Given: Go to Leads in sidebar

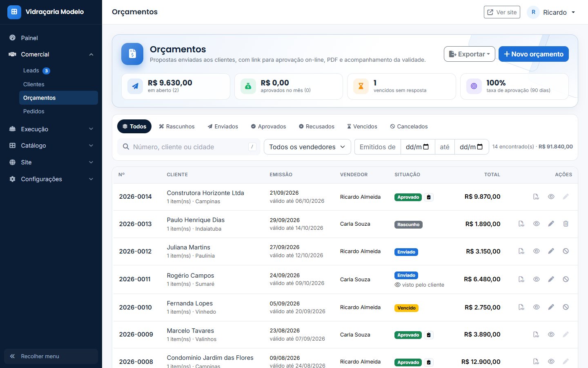Looking at the screenshot, I should (x=58, y=71).
